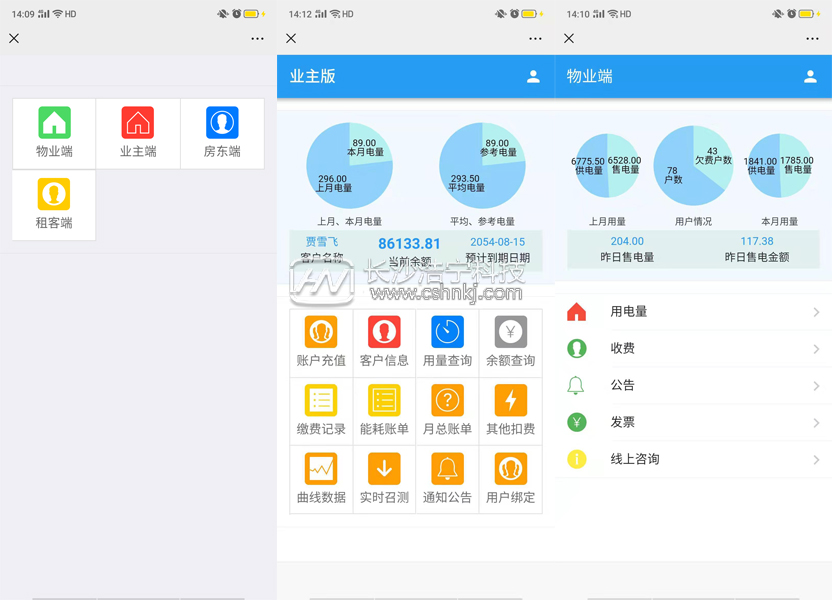Expand the 发票 (Invoice) row
Image resolution: width=832 pixels, height=600 pixels.
[695, 422]
